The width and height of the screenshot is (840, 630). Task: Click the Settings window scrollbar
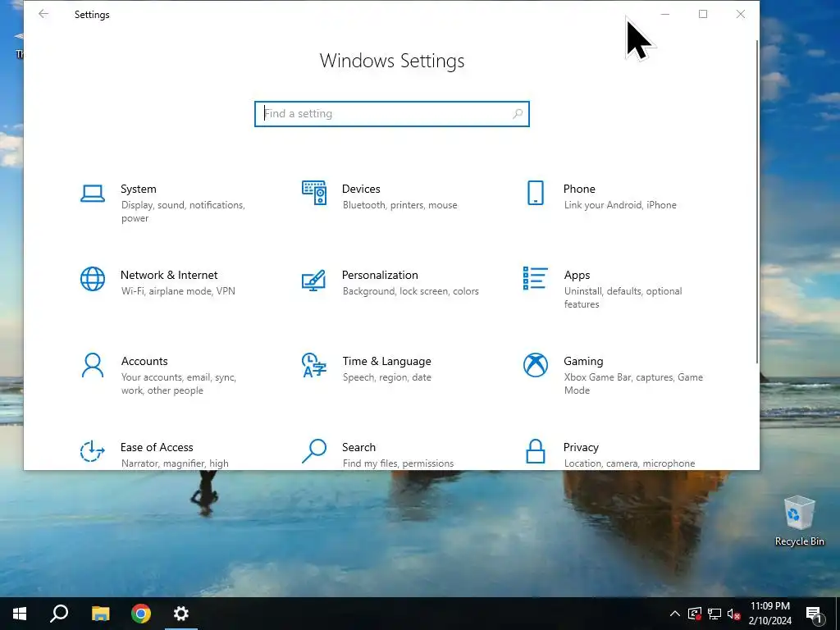[757, 202]
